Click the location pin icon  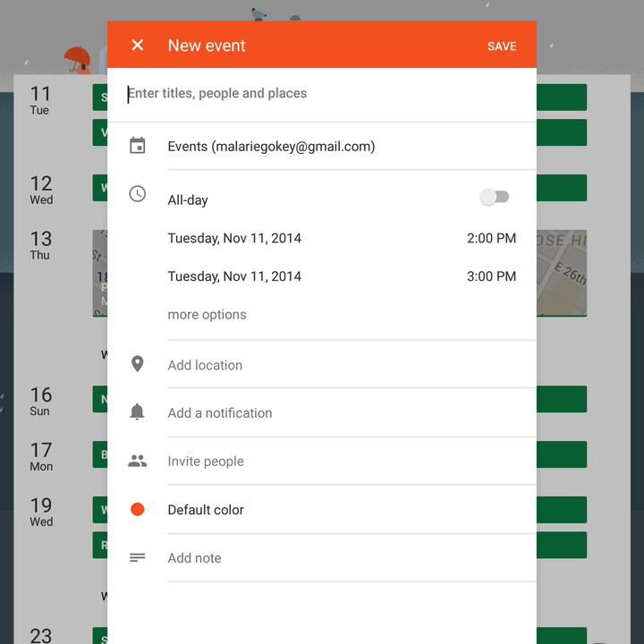click(137, 364)
